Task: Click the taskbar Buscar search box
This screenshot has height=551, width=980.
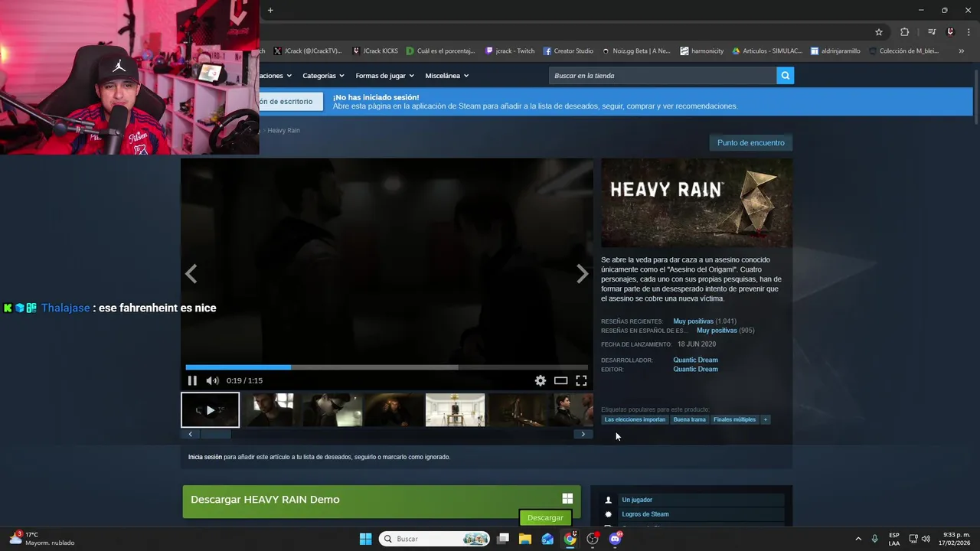Action: [435, 539]
